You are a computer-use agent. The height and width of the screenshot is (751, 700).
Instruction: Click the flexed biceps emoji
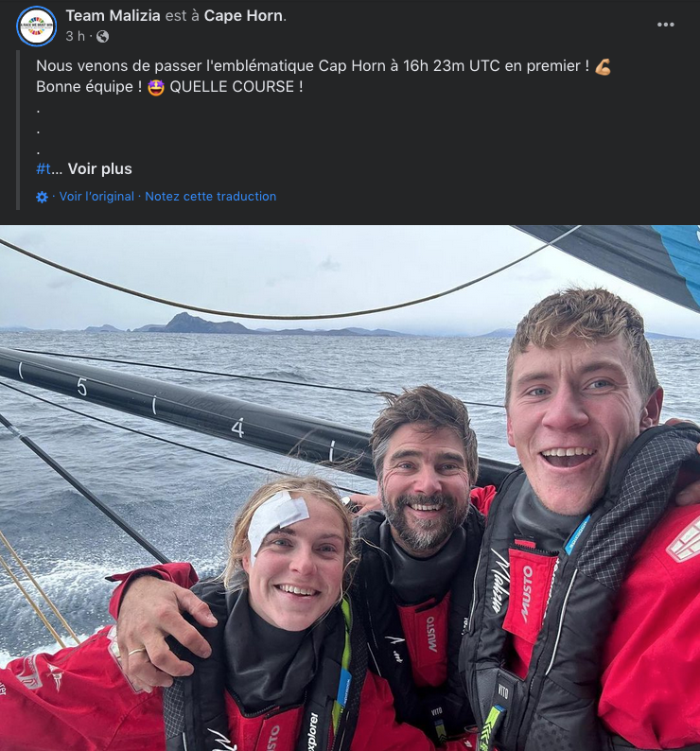(603, 66)
